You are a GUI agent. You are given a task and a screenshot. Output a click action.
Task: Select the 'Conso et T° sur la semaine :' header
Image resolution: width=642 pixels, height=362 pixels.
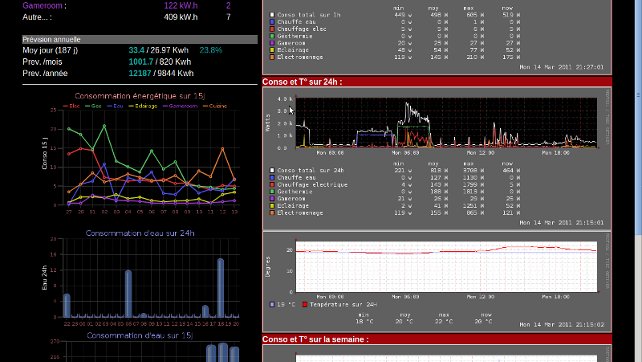[437, 339]
